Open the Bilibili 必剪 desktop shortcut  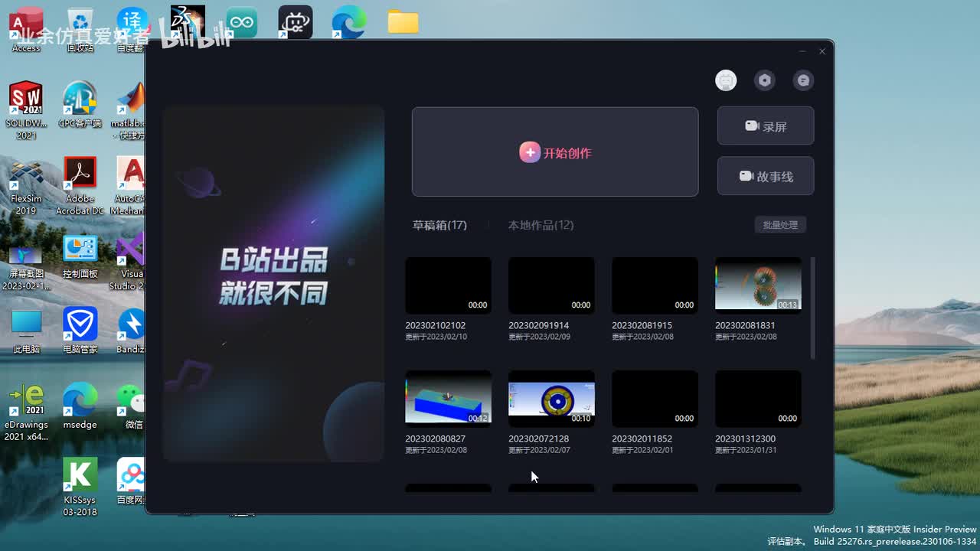296,22
